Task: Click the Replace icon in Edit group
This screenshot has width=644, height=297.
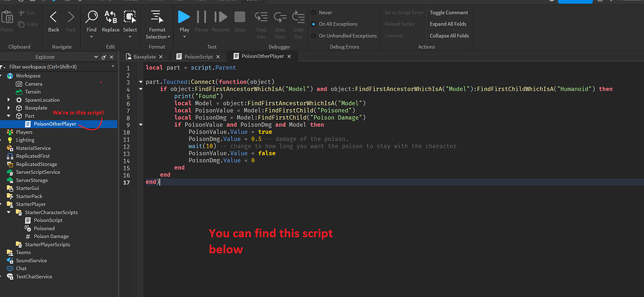Action: [x=111, y=17]
